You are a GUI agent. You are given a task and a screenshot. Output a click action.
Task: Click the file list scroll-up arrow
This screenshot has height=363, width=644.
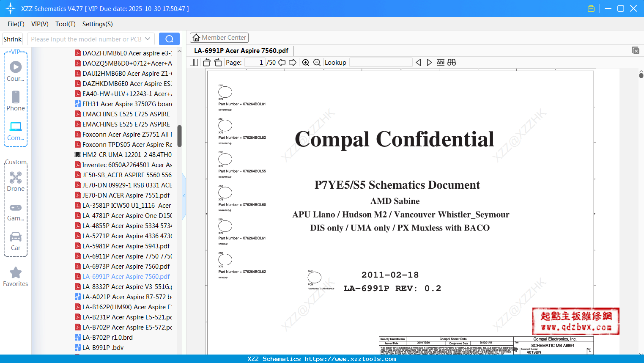coord(179,51)
